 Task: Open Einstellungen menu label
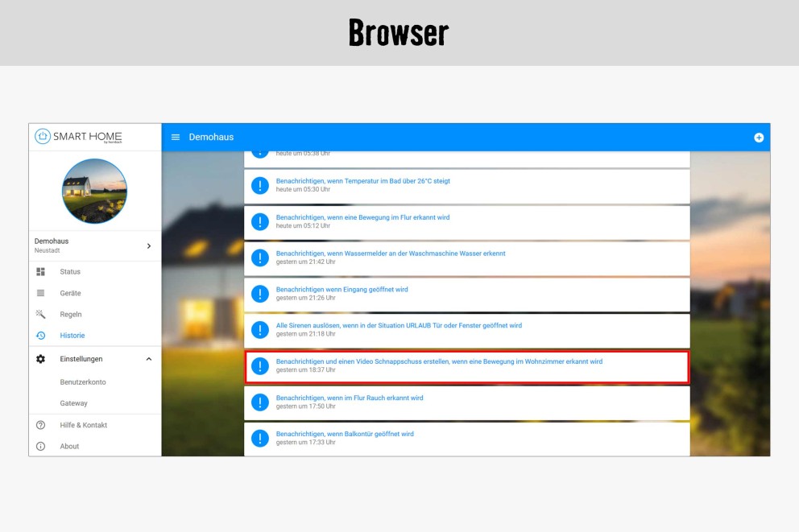[x=81, y=359]
